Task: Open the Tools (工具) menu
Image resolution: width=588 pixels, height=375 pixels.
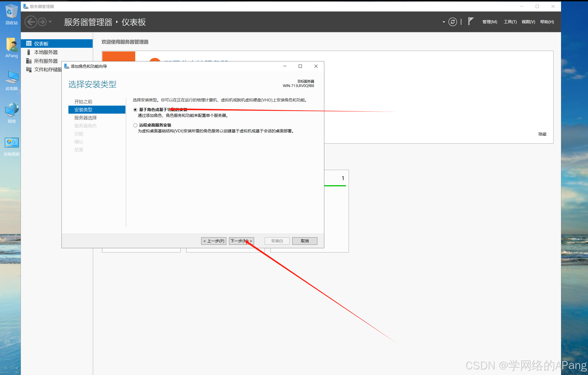Action: point(510,22)
